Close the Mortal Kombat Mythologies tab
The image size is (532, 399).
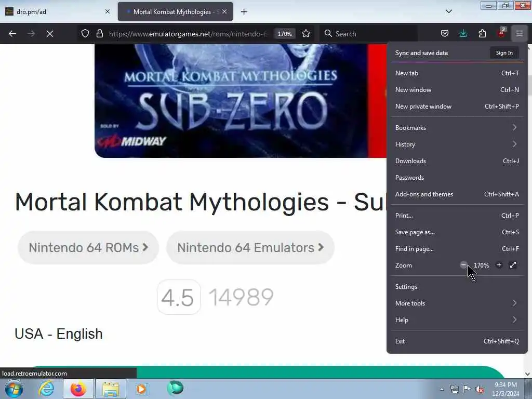click(224, 11)
